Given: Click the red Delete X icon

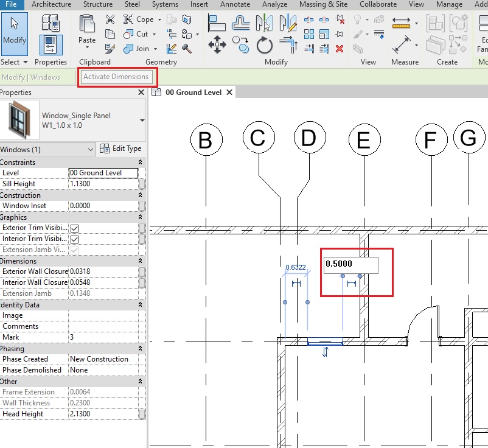Looking at the screenshot, I should (340, 49).
